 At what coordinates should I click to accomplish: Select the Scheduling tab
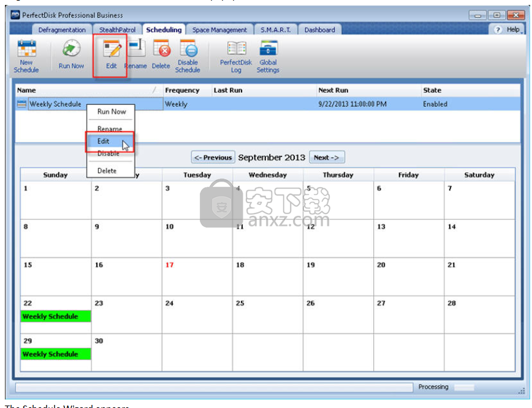pyautogui.click(x=164, y=30)
